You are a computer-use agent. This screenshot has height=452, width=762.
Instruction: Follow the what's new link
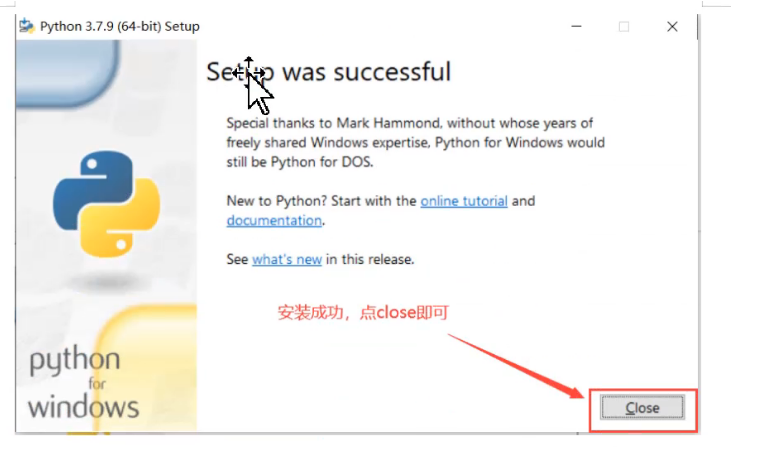click(287, 259)
